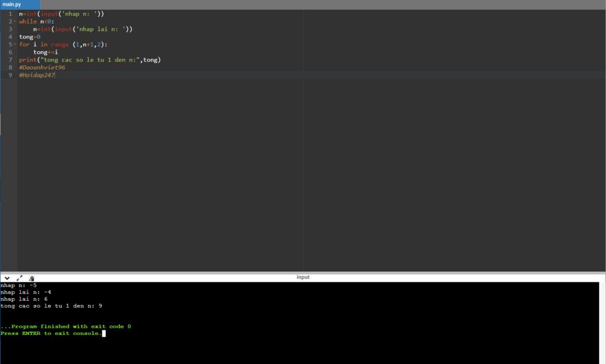This screenshot has width=606, height=364.
Task: Click line number 9 in the gutter
Action: pyautogui.click(x=11, y=75)
